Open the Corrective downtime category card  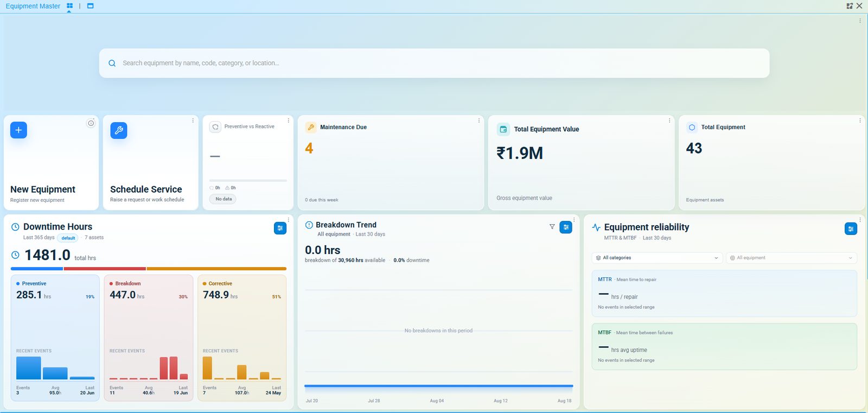(x=242, y=338)
